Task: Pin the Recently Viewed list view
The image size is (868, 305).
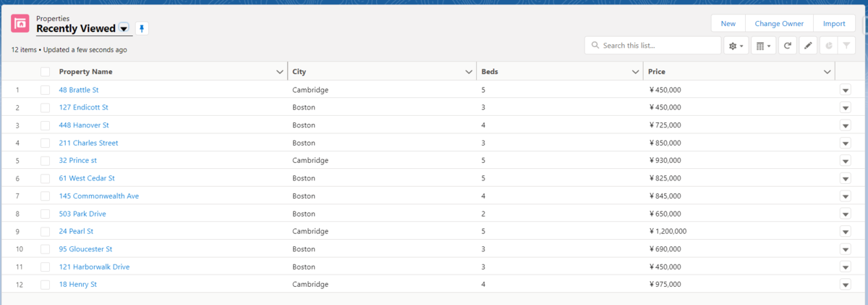Action: [142, 28]
